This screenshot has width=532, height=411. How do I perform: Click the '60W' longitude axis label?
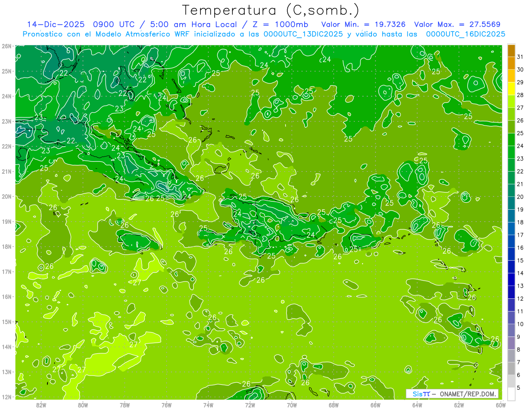[501, 405]
